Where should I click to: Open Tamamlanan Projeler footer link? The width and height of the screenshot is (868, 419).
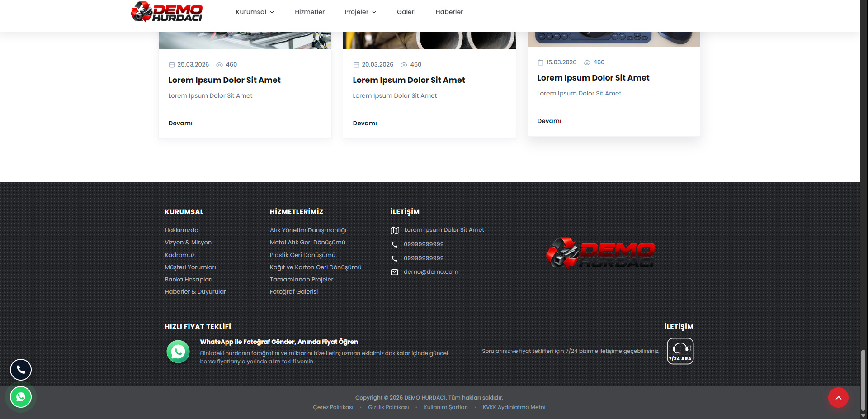pos(302,279)
